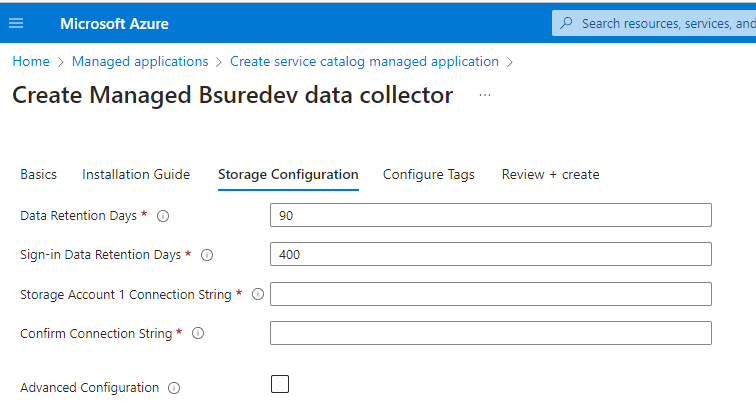
Task: Click the search magnifier icon
Action: point(567,23)
